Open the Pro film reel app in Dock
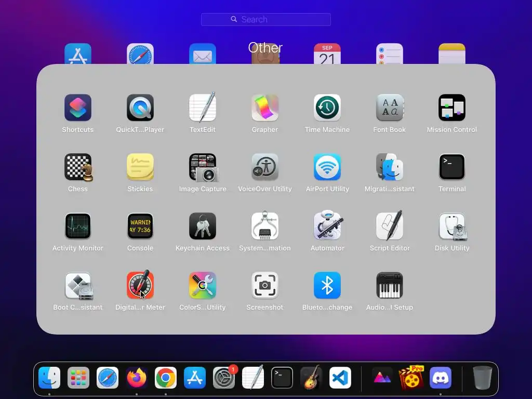The image size is (532, 399). [x=411, y=377]
